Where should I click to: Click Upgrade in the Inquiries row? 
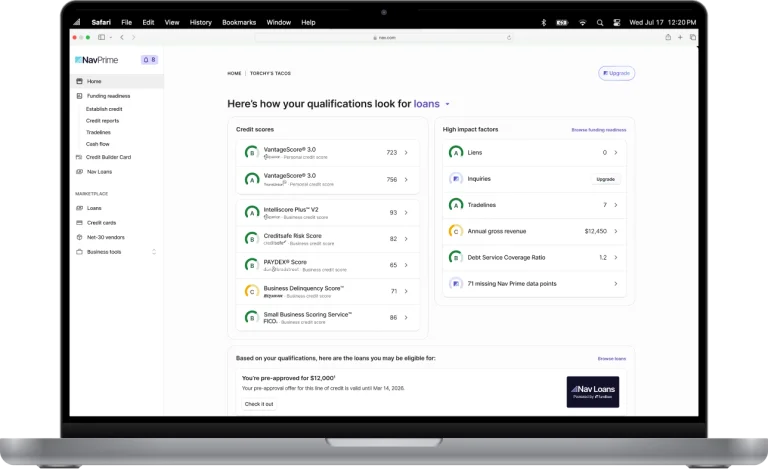click(x=605, y=179)
